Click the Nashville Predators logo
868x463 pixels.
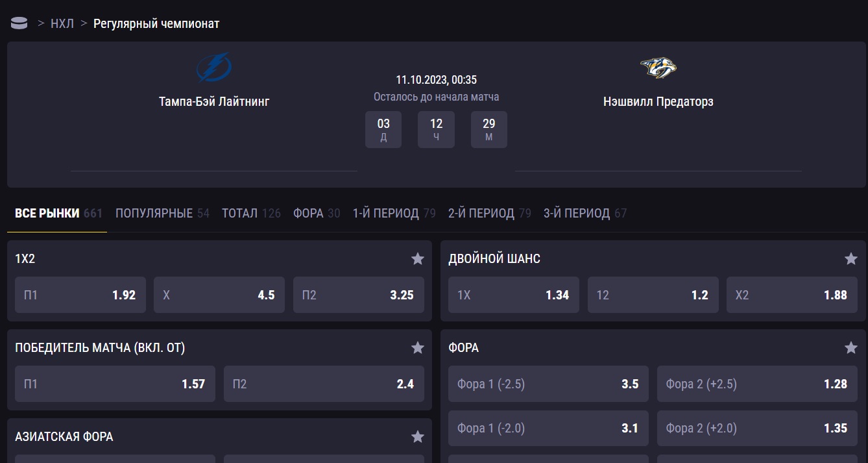point(658,68)
